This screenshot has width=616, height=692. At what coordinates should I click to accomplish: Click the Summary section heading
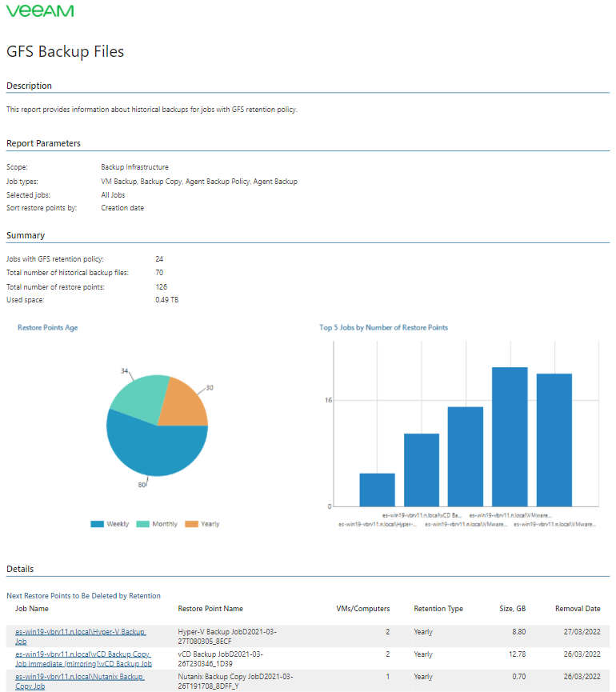(26, 235)
